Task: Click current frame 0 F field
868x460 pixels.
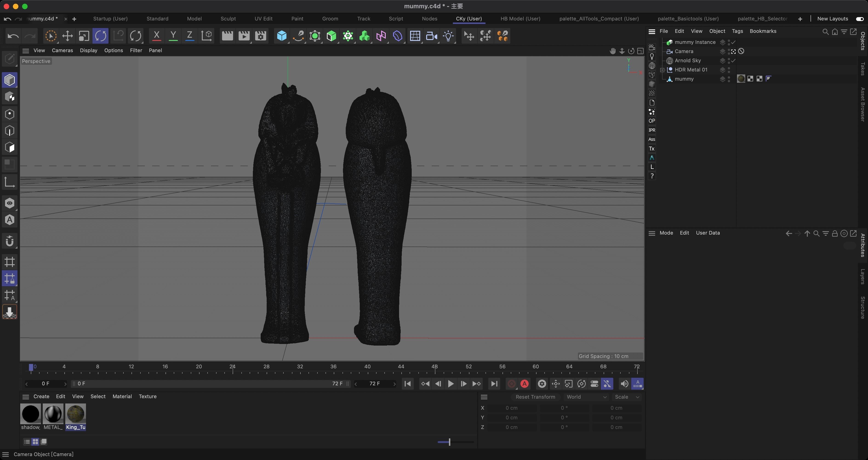Action: 46,383
